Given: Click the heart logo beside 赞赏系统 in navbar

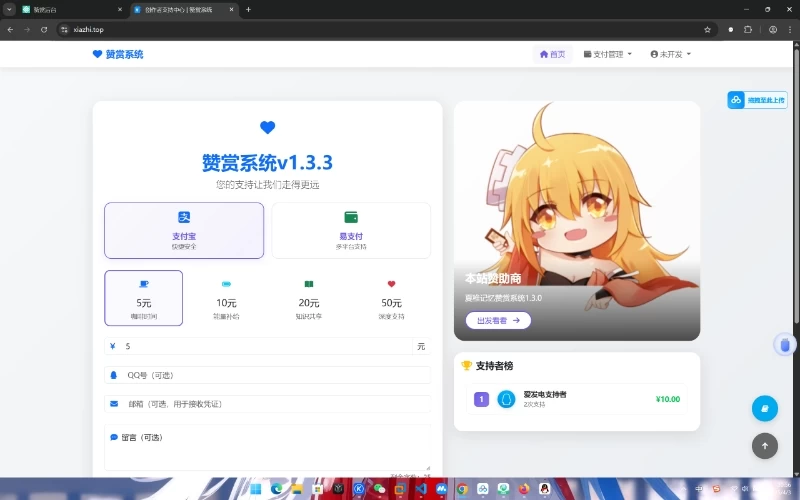Looking at the screenshot, I should [97, 54].
